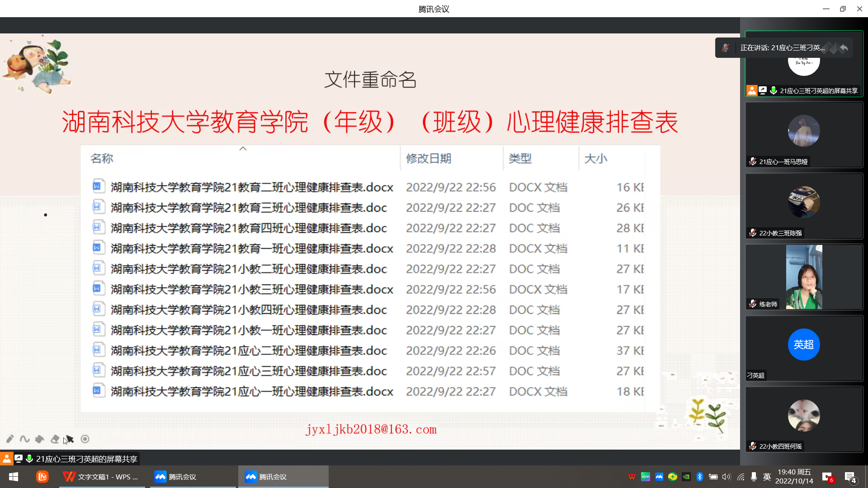Sort by 修改日期 column header
868x488 pixels.
(429, 159)
